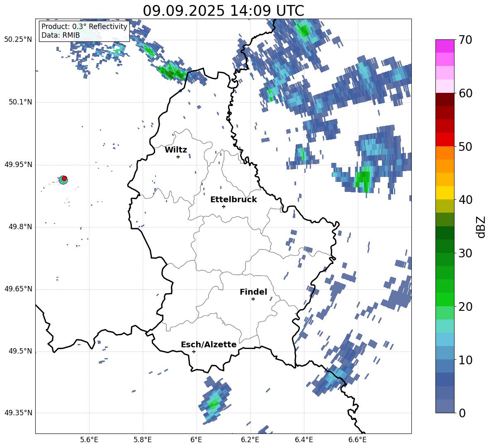
Task: Click the Data: RMIB label
Action: [x=61, y=35]
